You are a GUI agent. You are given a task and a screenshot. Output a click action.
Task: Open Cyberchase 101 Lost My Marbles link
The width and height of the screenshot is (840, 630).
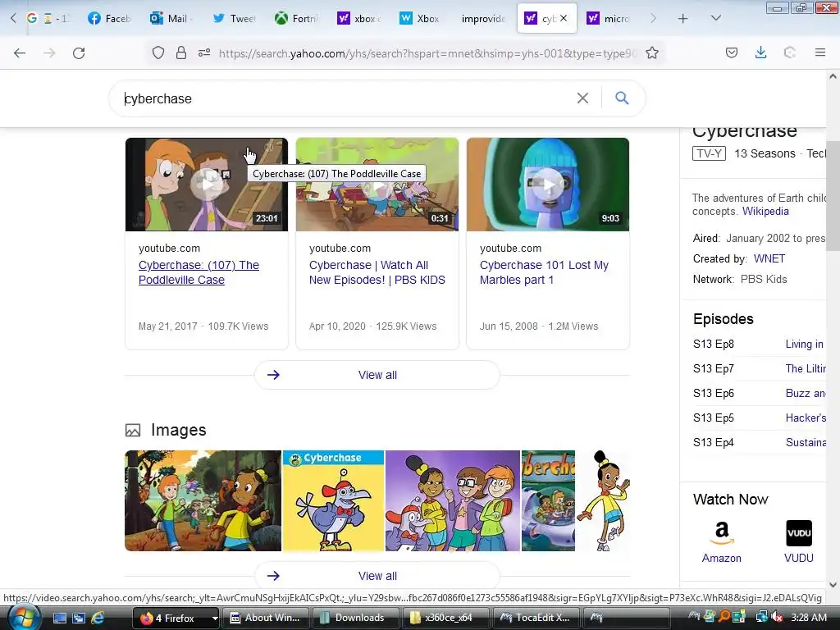point(545,272)
